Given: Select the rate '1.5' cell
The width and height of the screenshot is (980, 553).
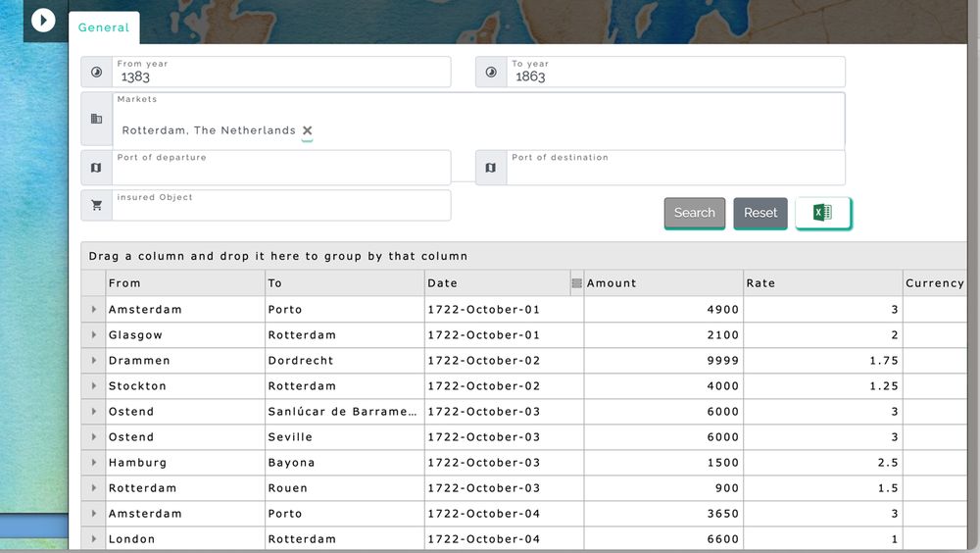Looking at the screenshot, I should click(823, 488).
